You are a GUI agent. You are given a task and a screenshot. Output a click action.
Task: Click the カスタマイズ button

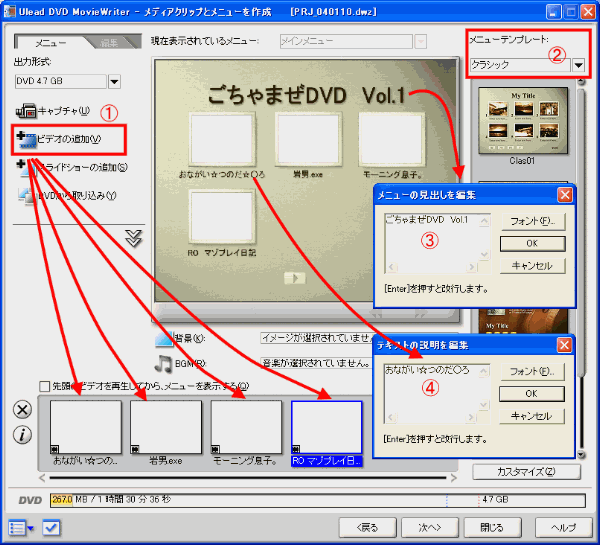(525, 471)
